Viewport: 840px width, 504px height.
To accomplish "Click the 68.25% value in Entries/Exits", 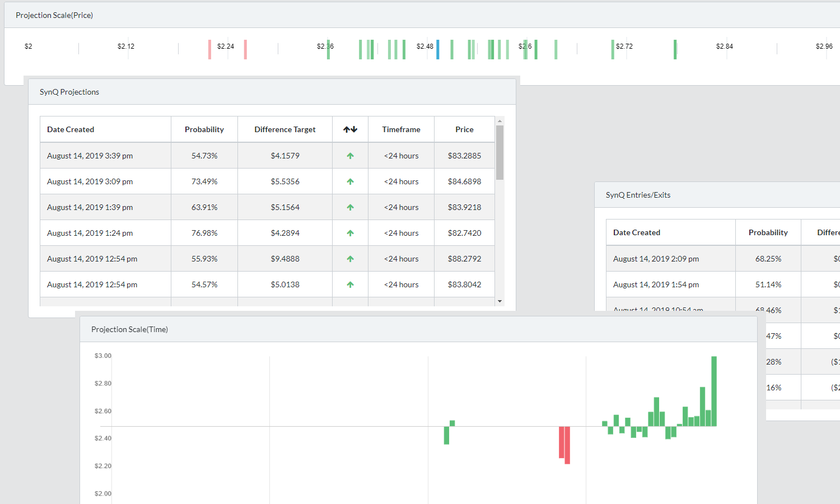I will coord(768,259).
